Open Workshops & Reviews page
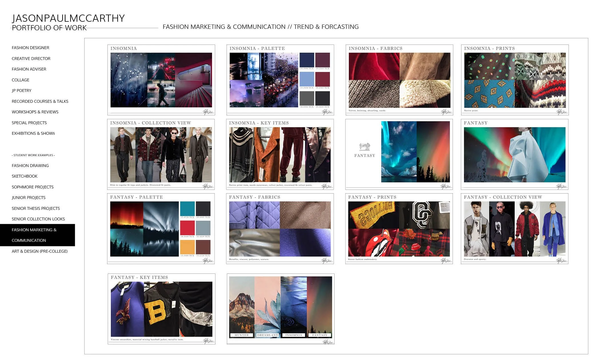 35,112
